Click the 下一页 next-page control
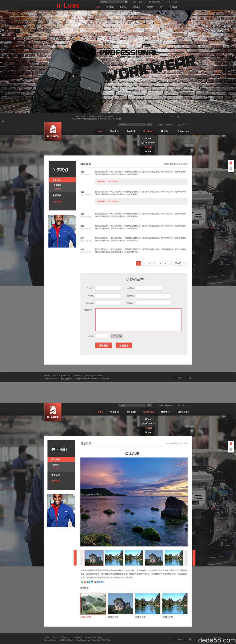The height and width of the screenshot is (644, 236). click(x=179, y=264)
